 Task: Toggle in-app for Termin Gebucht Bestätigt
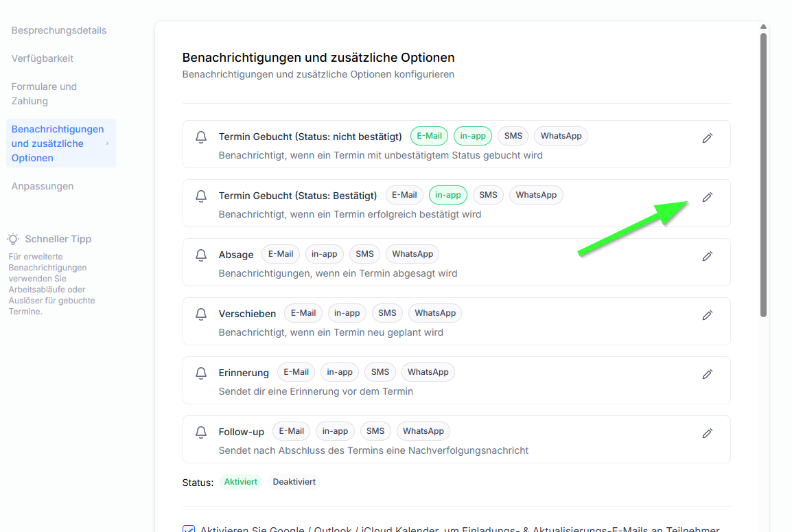448,195
